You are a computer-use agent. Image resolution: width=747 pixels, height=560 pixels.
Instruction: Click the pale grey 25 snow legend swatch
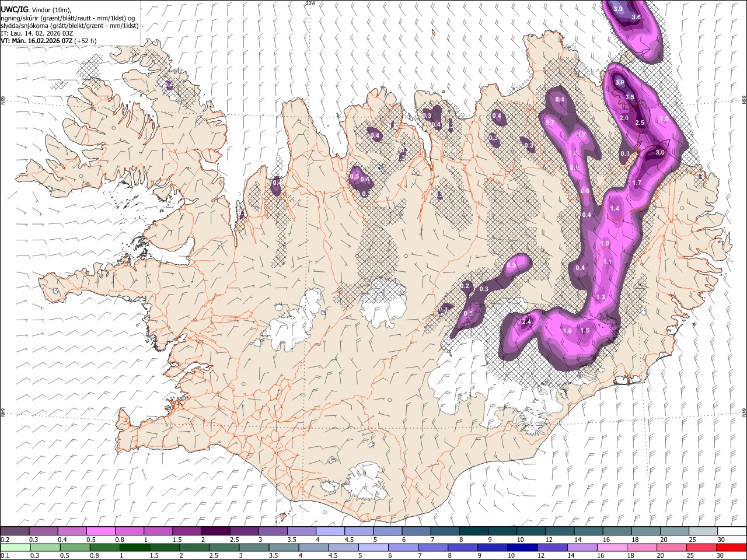[703, 531]
